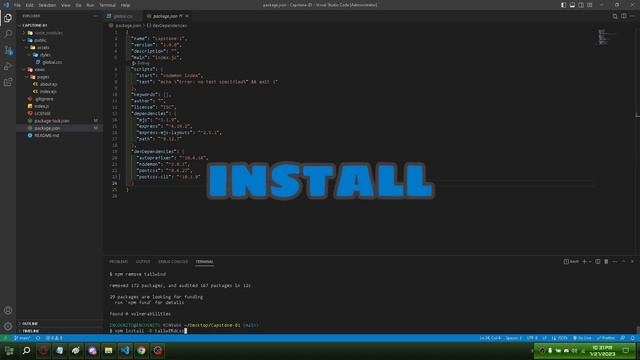Click the remote window indicator in status bar
This screenshot has width=640, height=360.
coord(6,338)
